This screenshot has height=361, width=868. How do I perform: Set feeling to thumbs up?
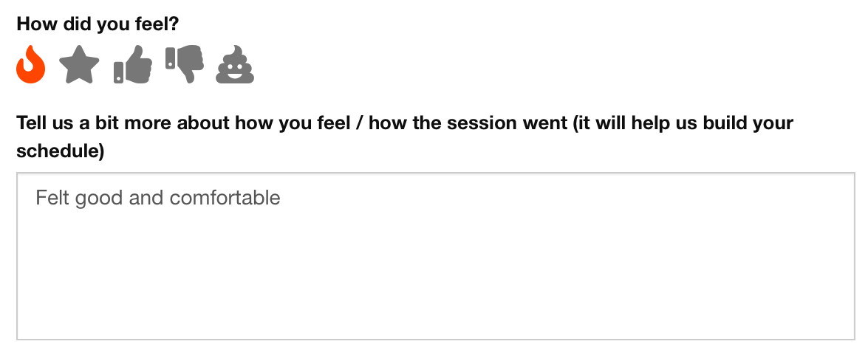(x=133, y=64)
